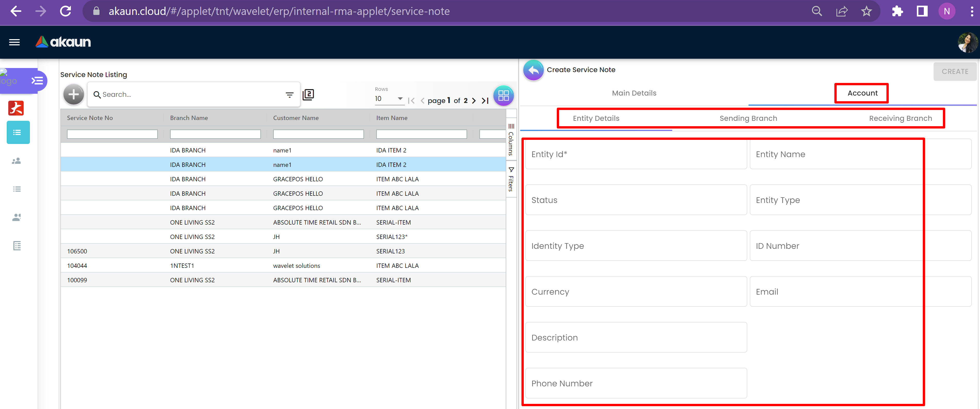Click the multi-page copy icon near search

click(308, 95)
